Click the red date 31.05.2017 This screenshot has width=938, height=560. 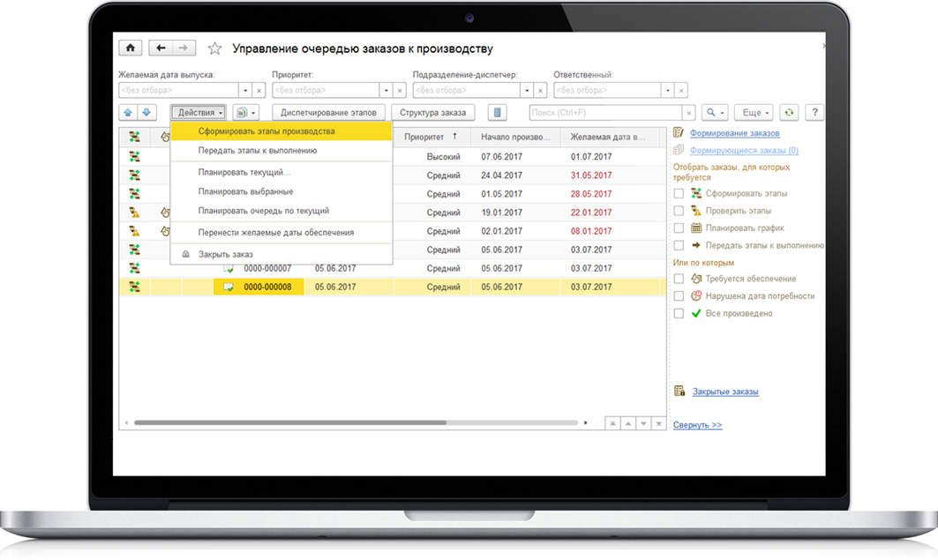coord(591,175)
